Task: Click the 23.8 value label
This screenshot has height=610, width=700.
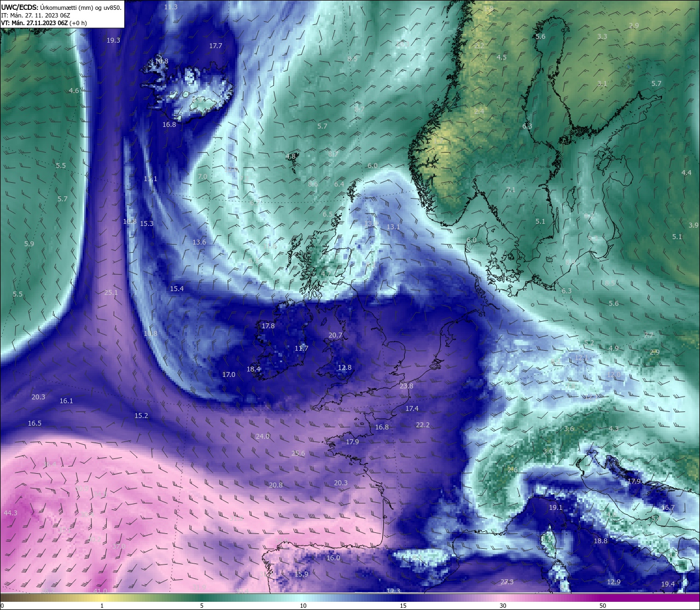Action: pos(406,386)
